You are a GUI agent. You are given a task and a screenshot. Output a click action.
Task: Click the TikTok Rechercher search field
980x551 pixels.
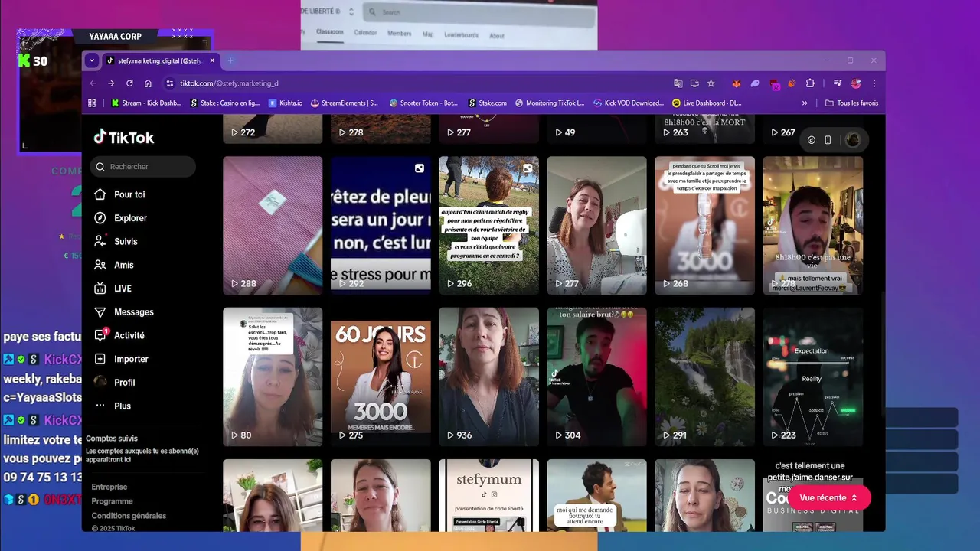click(143, 167)
